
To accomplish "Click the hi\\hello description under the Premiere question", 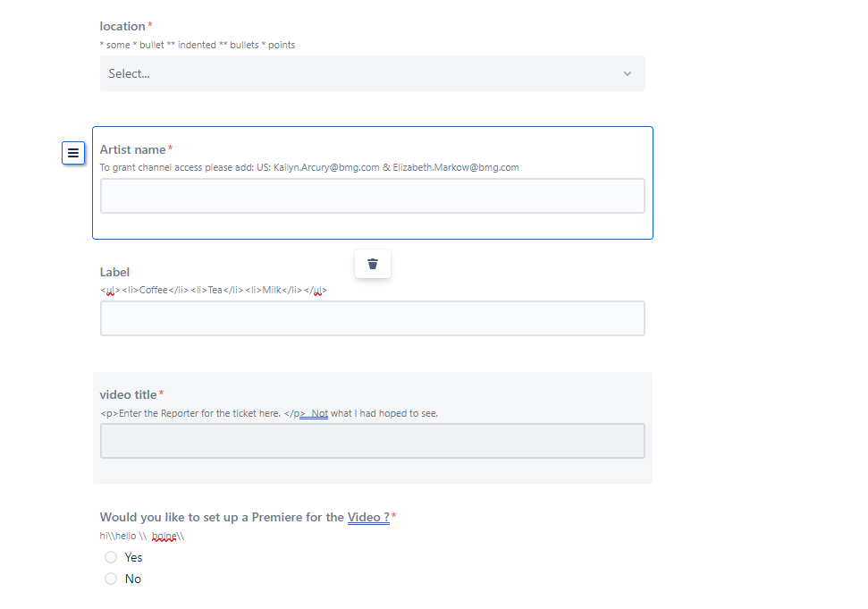I will coord(143,536).
